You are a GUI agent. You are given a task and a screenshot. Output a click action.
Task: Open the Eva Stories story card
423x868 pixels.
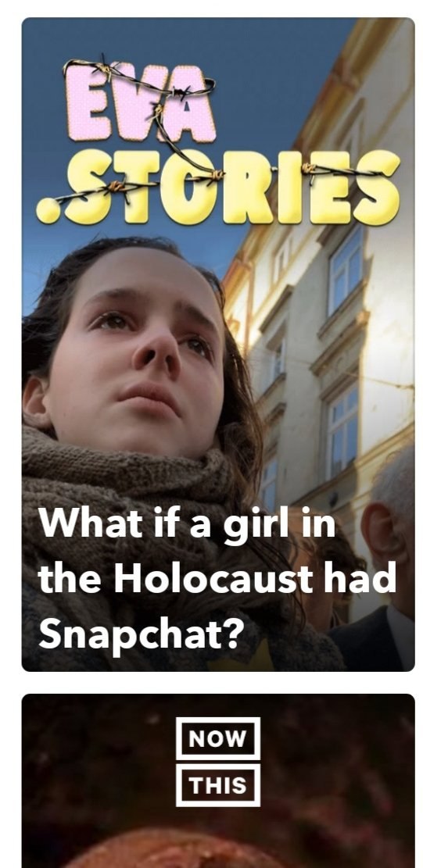217,344
